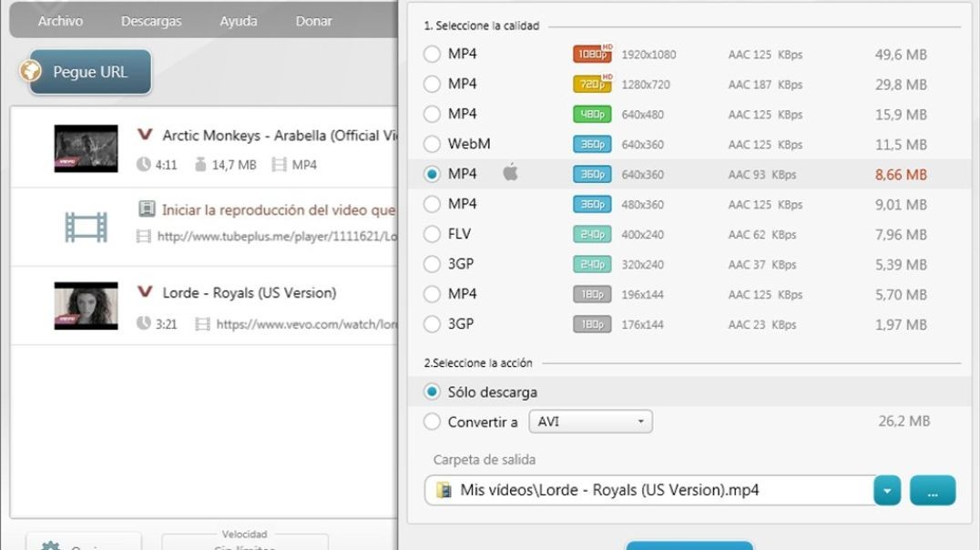Click the format icon next to MP4 label
The width and height of the screenshot is (980, 550).
pyautogui.click(x=279, y=165)
